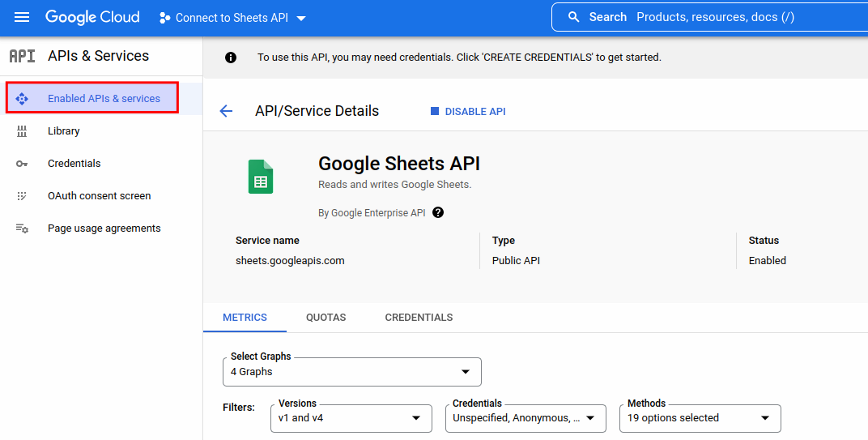Click the DISABLE API button
Screen dimensions: 868x440
point(468,111)
